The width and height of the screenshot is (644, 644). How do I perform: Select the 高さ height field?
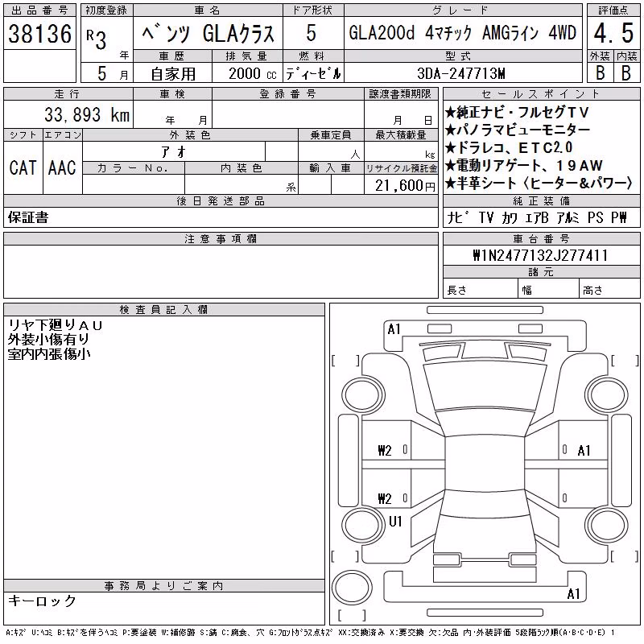point(609,288)
